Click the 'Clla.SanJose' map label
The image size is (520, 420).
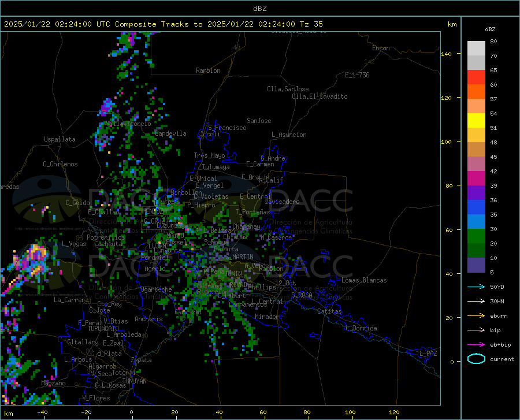pos(288,89)
